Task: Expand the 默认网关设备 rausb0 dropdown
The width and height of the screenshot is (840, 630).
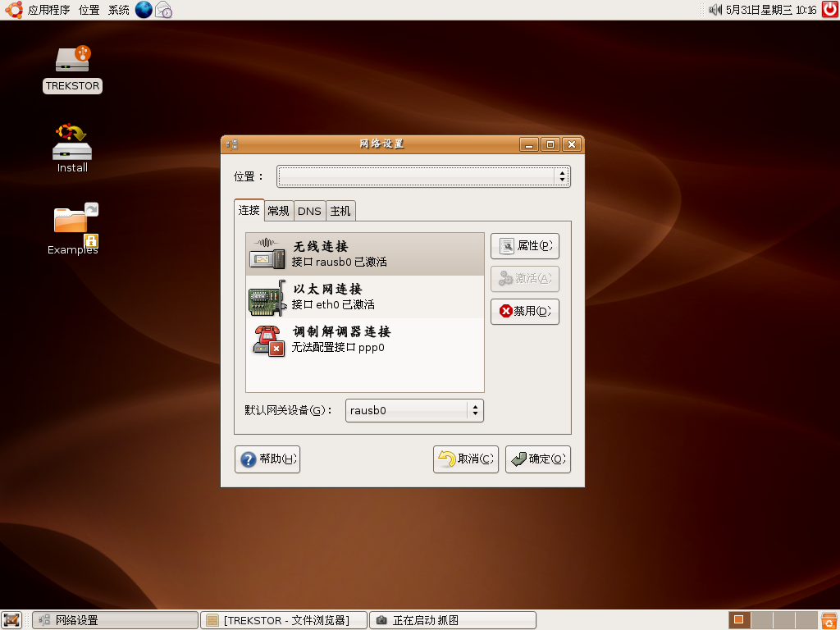Action: 414,410
